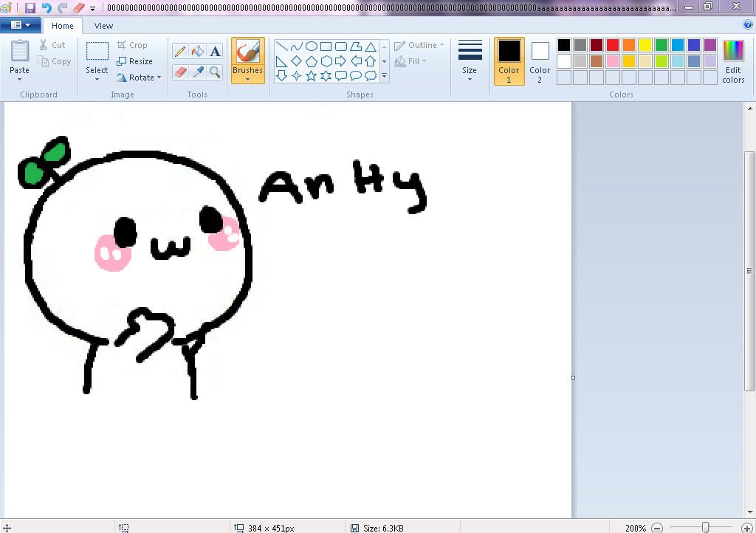Select the Text tool
Screen dimensions: 756x533
215,51
